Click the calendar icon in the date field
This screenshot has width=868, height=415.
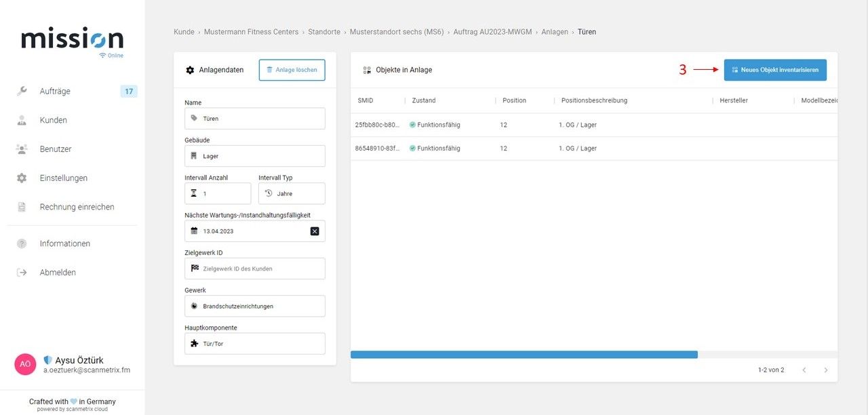tap(194, 231)
